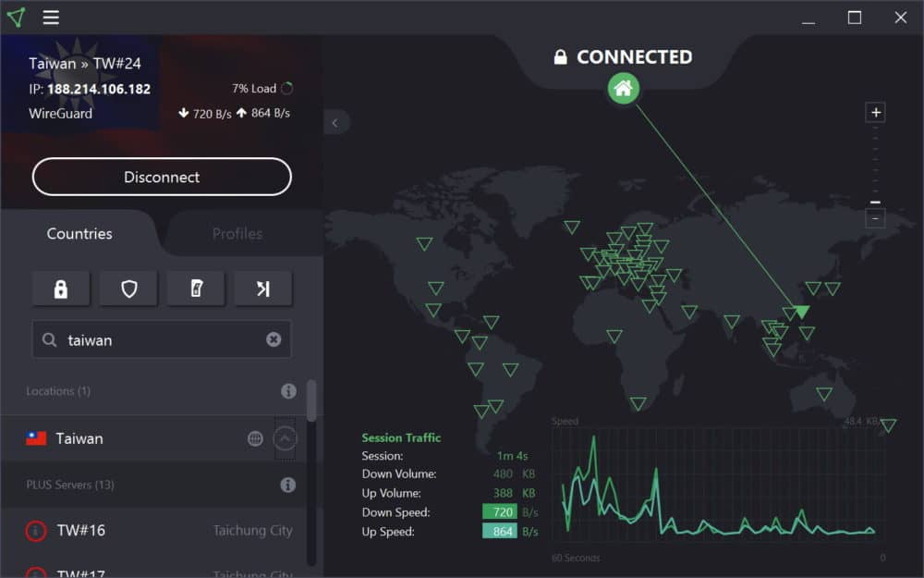Collapse the sidebar with left arrow

click(334, 122)
